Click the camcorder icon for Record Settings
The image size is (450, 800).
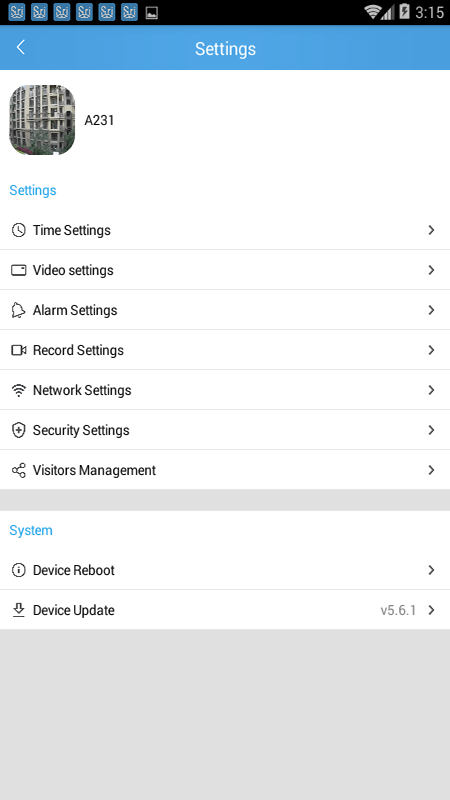coord(18,350)
